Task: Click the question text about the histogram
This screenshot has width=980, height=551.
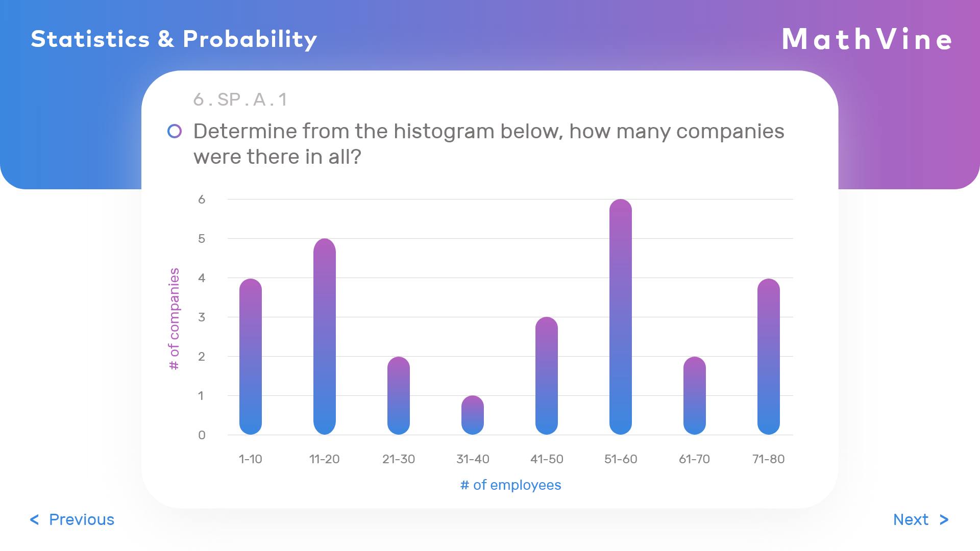Action: [488, 144]
